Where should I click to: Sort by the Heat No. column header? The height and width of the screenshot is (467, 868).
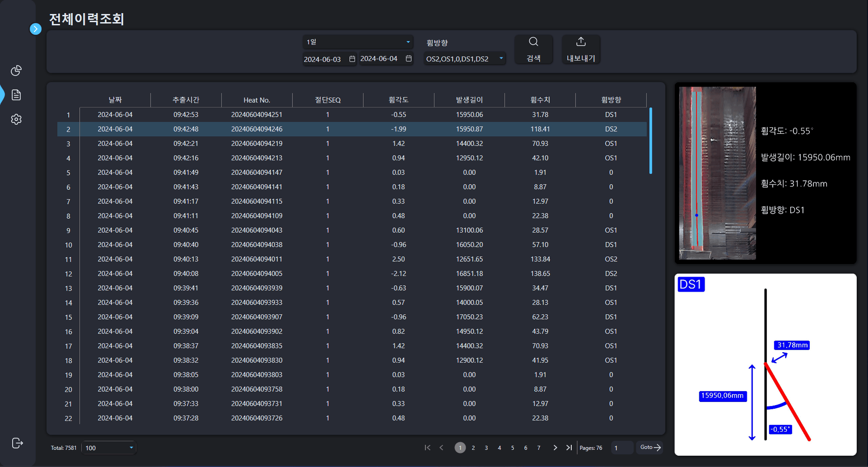(x=256, y=100)
